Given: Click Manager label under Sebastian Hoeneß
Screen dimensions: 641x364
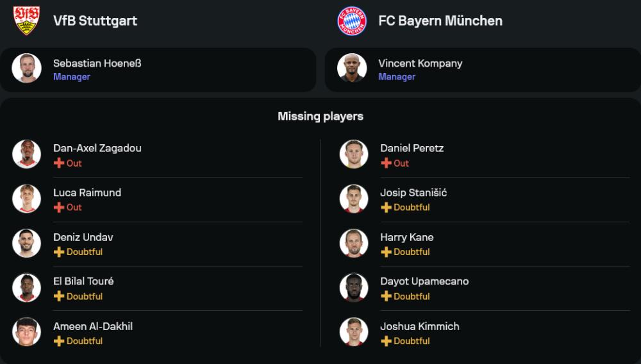Looking at the screenshot, I should [72, 77].
